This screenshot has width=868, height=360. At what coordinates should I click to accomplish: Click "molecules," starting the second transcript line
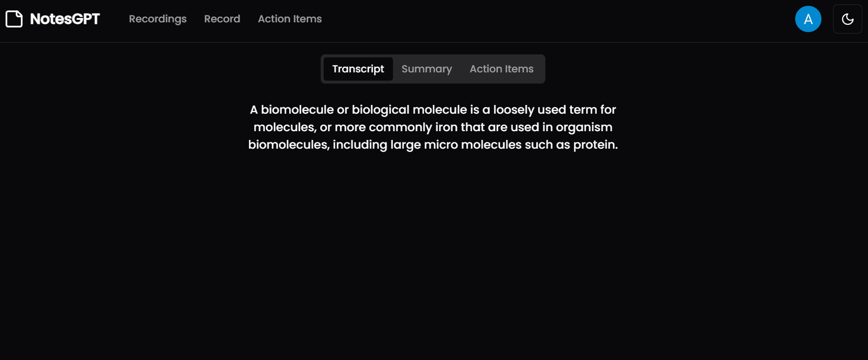(x=285, y=127)
